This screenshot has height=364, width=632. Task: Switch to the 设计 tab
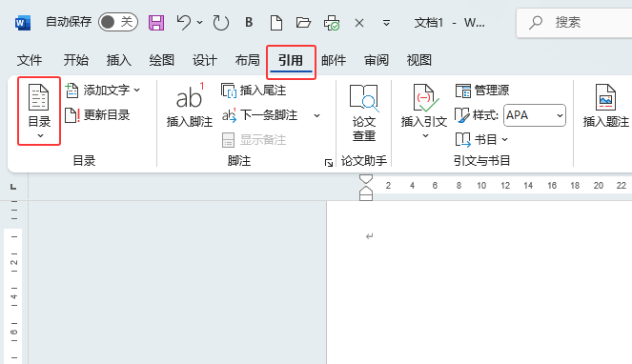point(204,60)
